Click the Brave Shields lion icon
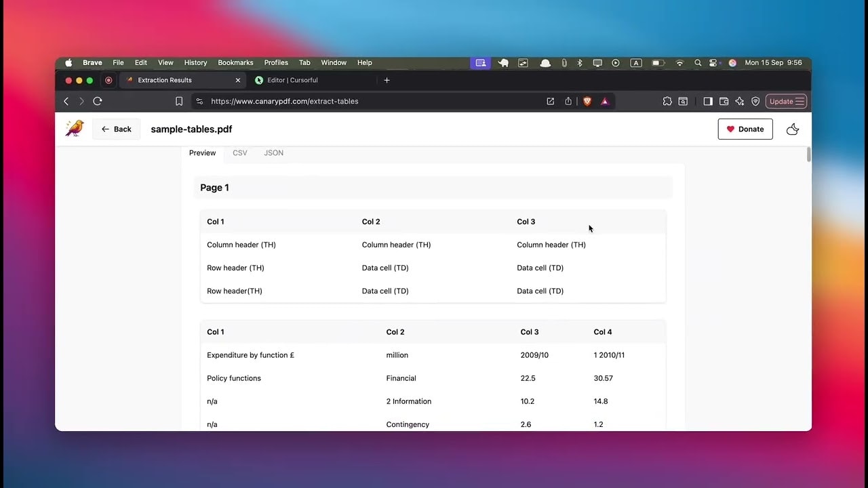The width and height of the screenshot is (868, 488). click(587, 101)
